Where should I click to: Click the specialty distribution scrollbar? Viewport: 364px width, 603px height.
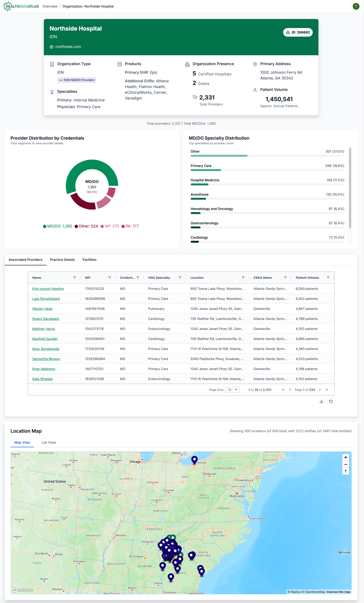pyautogui.click(x=350, y=188)
